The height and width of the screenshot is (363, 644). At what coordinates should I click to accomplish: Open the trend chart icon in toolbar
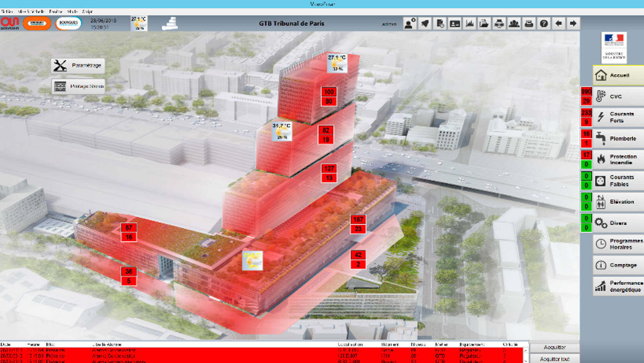(x=470, y=24)
